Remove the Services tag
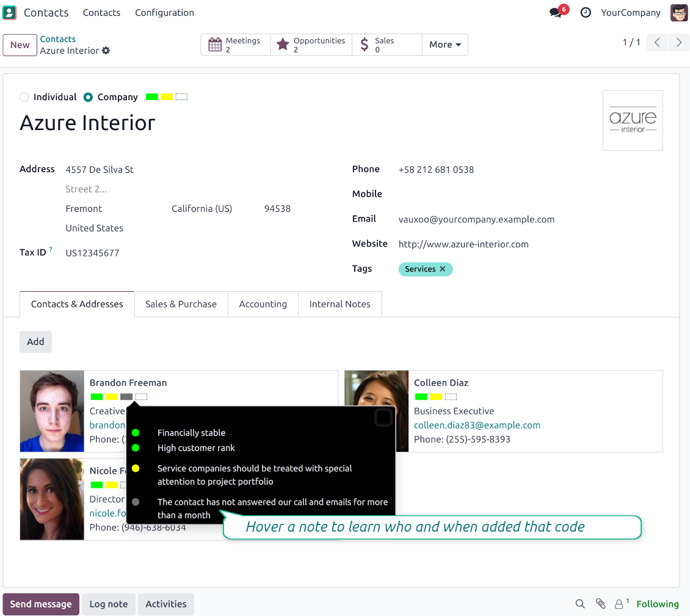This screenshot has height=616, width=690. [x=443, y=269]
